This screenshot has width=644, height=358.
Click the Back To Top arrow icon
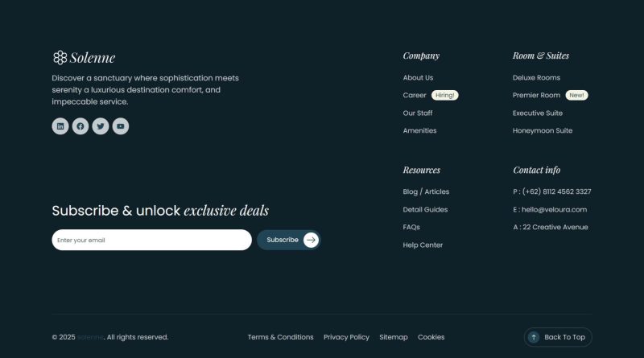tap(534, 337)
